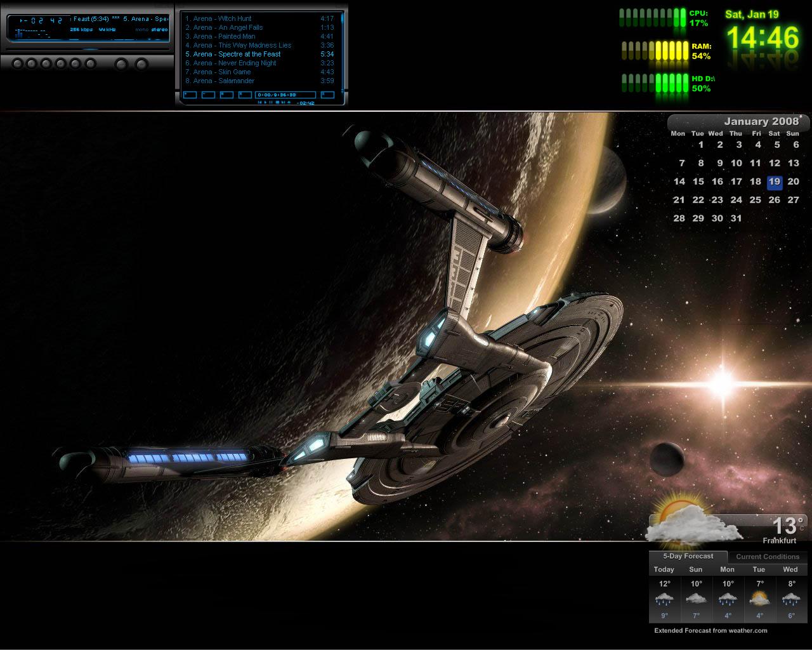Click Today's rain cloud forecast icon
The height and width of the screenshot is (650, 812).
coord(664,599)
